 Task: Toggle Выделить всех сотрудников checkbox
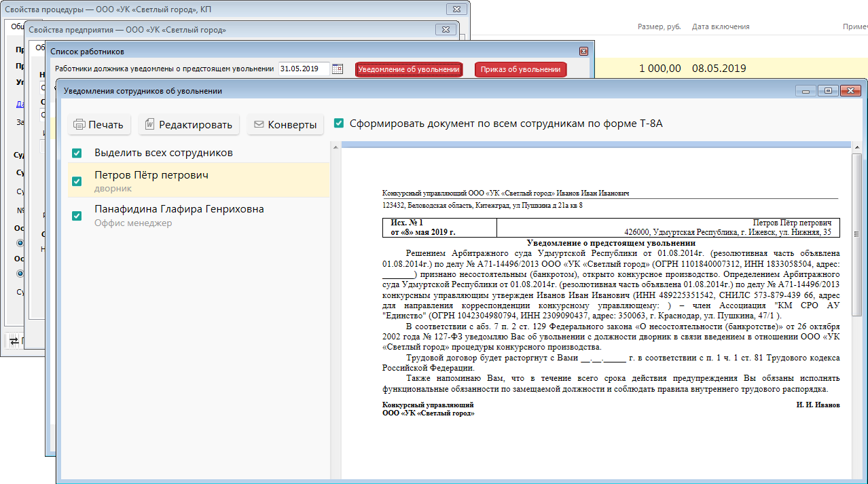(77, 153)
